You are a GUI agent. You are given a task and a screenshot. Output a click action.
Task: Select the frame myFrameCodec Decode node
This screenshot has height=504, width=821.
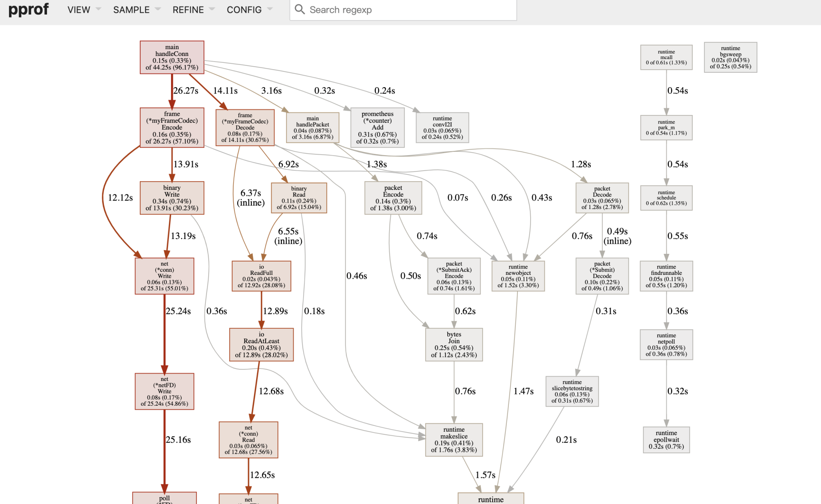pyautogui.click(x=245, y=127)
